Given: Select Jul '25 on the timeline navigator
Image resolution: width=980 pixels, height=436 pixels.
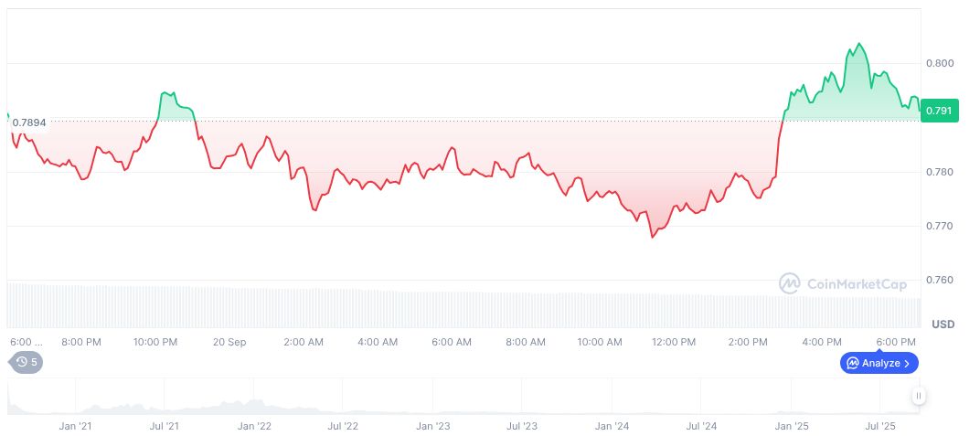Looking at the screenshot, I should tap(879, 426).
